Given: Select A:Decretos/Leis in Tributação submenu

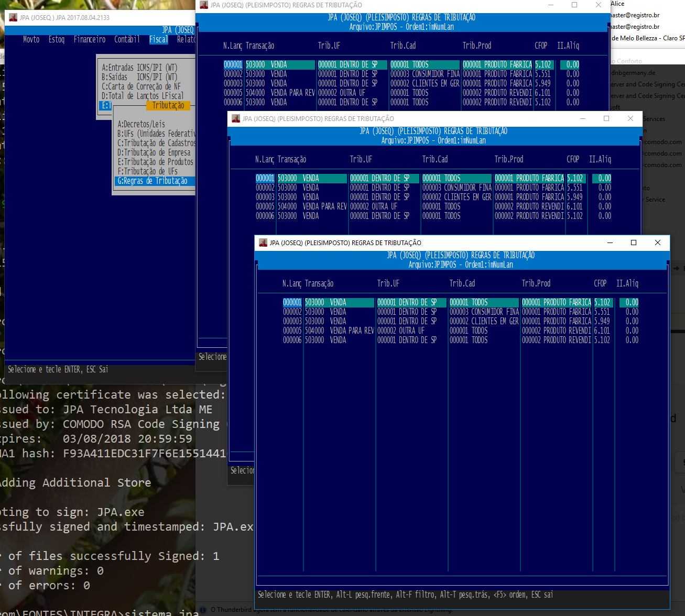Looking at the screenshot, I should (142, 124).
